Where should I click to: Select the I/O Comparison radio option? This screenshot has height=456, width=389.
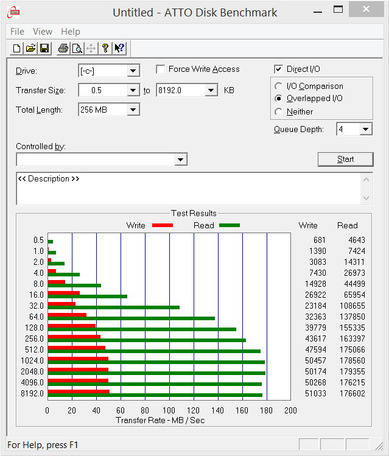(278, 86)
